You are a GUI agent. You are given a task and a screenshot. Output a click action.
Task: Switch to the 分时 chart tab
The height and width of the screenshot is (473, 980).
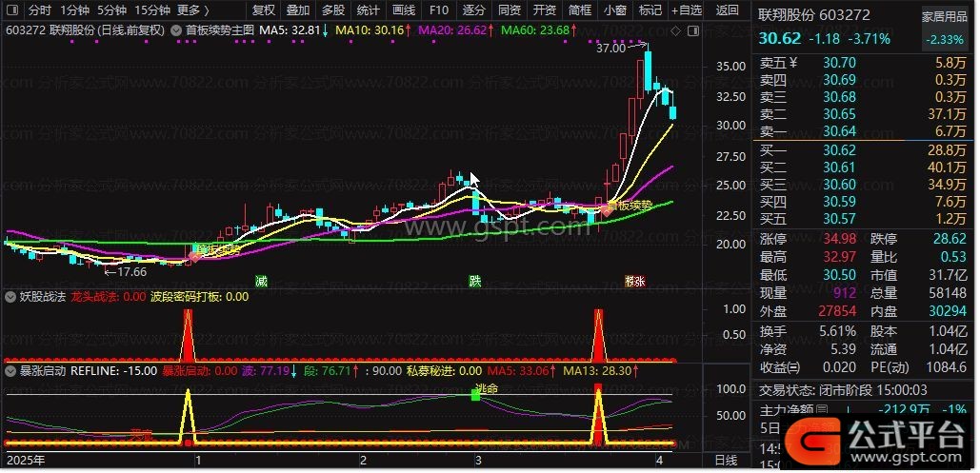(x=39, y=10)
